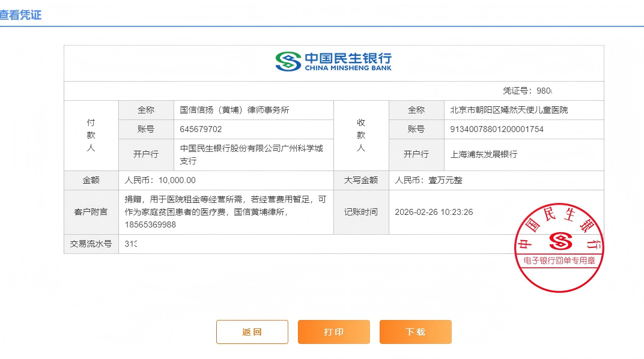Click the 查看凭证 page heading
644x359 pixels.
coord(20,15)
